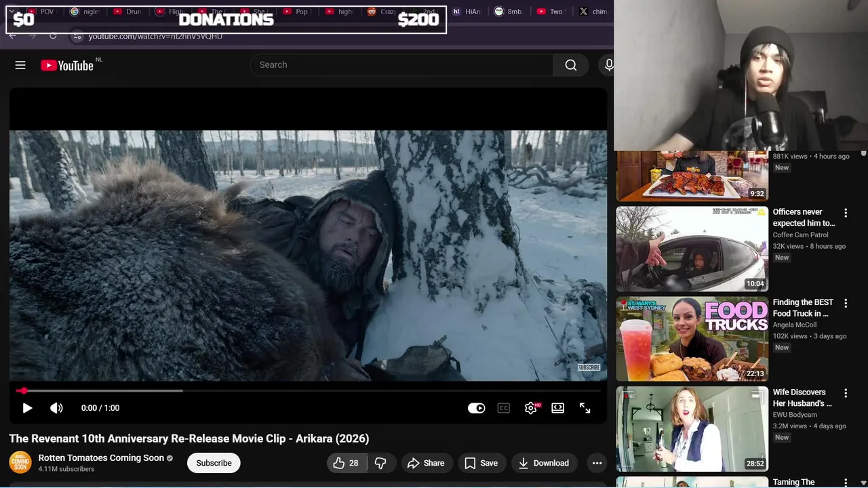Open the more actions ellipsis beside Download
Viewport: 868px width, 488px height.
(597, 463)
